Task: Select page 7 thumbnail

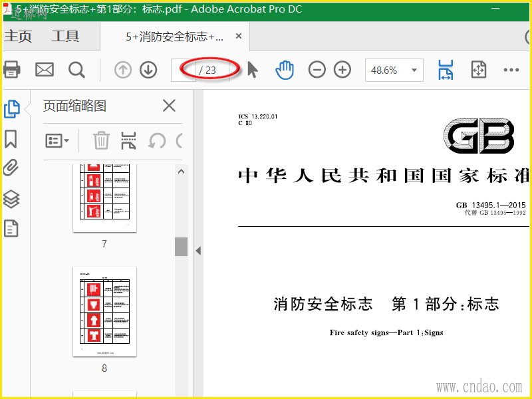Action: [x=104, y=198]
